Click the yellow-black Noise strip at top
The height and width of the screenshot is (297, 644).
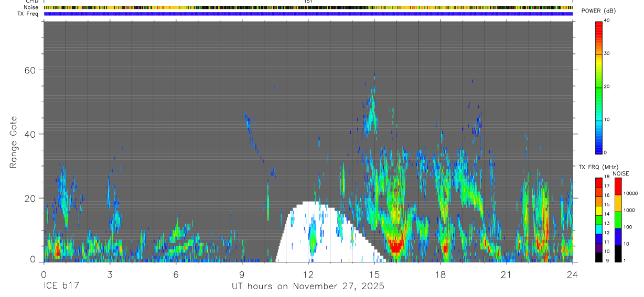tap(308, 7)
